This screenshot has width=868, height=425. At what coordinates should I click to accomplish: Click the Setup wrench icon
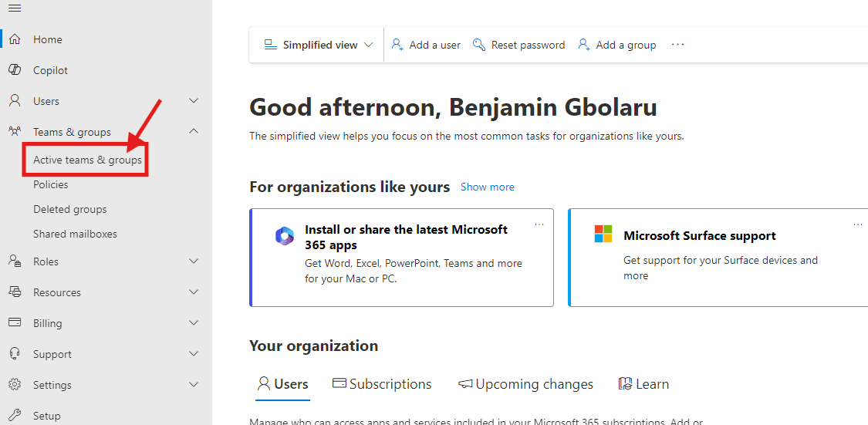[x=15, y=416]
